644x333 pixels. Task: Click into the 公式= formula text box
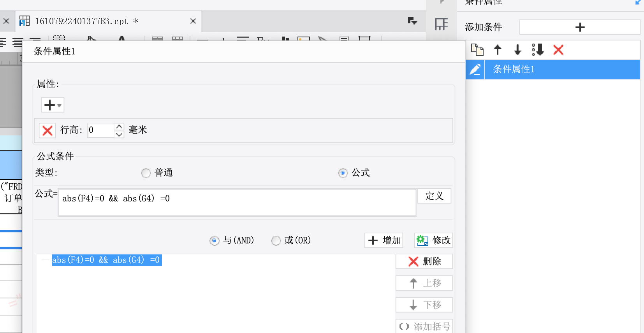(237, 202)
